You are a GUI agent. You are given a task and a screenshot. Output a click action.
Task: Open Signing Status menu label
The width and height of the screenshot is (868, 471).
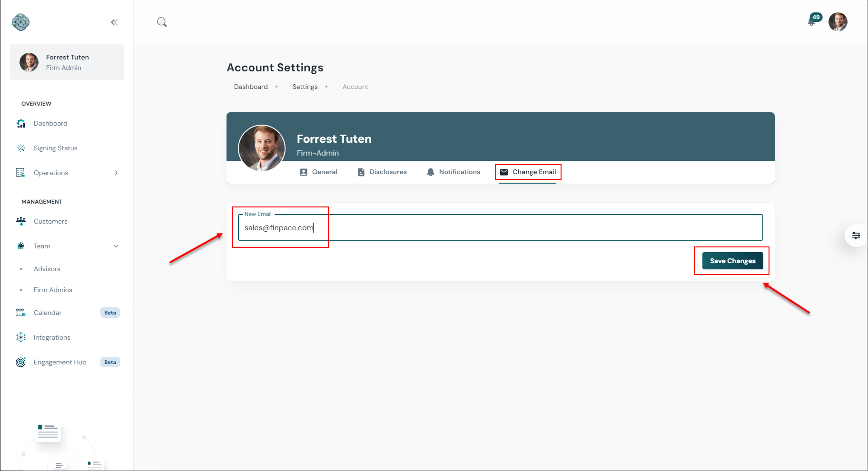55,148
